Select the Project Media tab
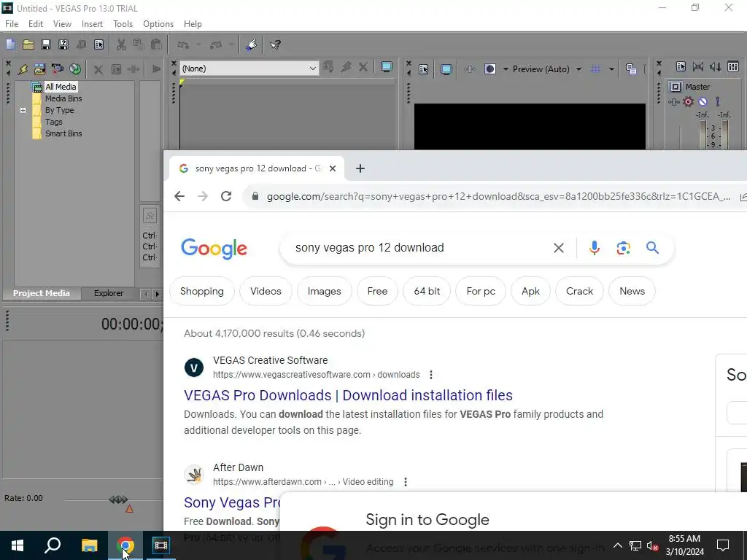The width and height of the screenshot is (747, 560). click(41, 293)
